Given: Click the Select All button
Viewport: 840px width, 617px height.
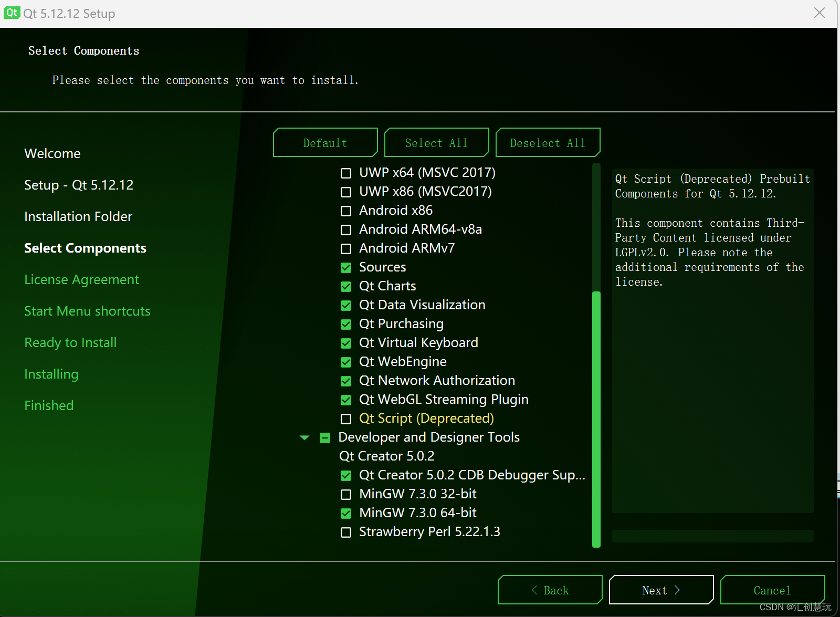Looking at the screenshot, I should click(x=437, y=142).
